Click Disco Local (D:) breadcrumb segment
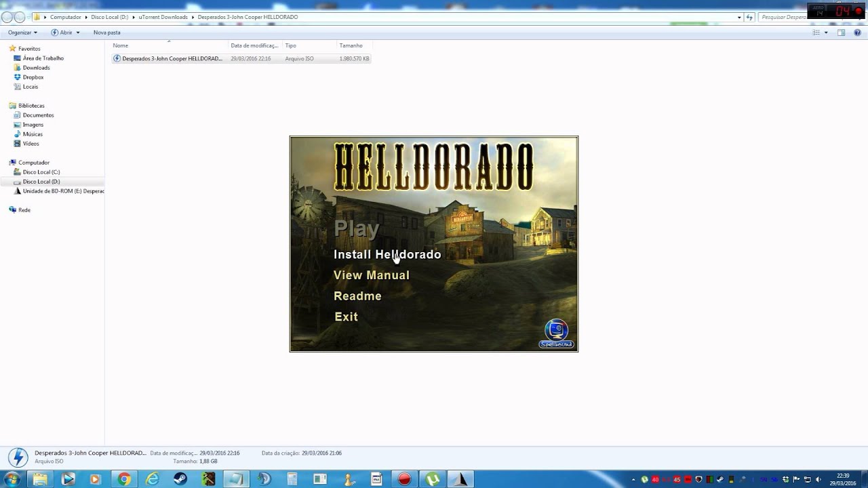 click(109, 17)
